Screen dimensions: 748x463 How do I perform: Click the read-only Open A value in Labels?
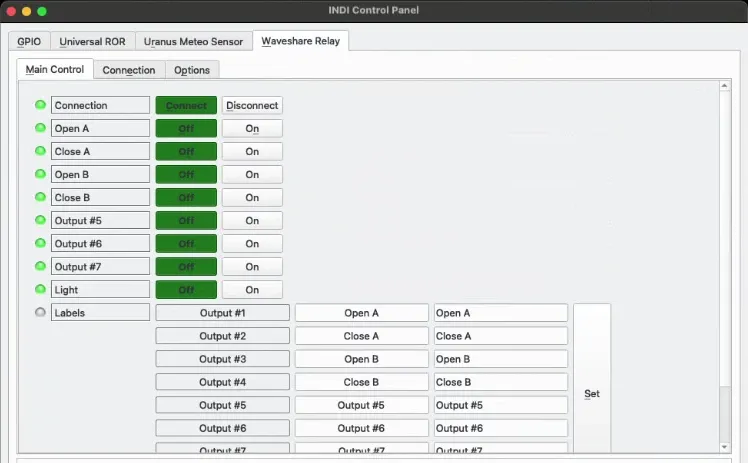[x=362, y=313]
